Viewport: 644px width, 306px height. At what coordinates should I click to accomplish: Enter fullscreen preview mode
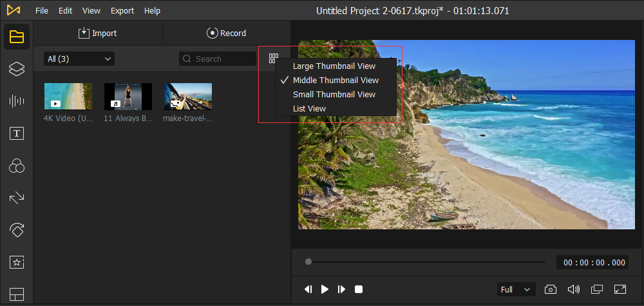click(620, 289)
